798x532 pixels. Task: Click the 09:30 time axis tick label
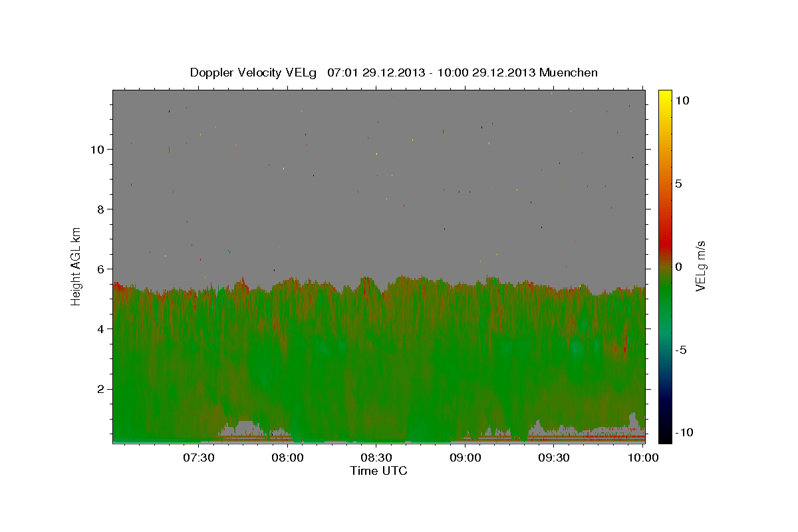tap(555, 458)
